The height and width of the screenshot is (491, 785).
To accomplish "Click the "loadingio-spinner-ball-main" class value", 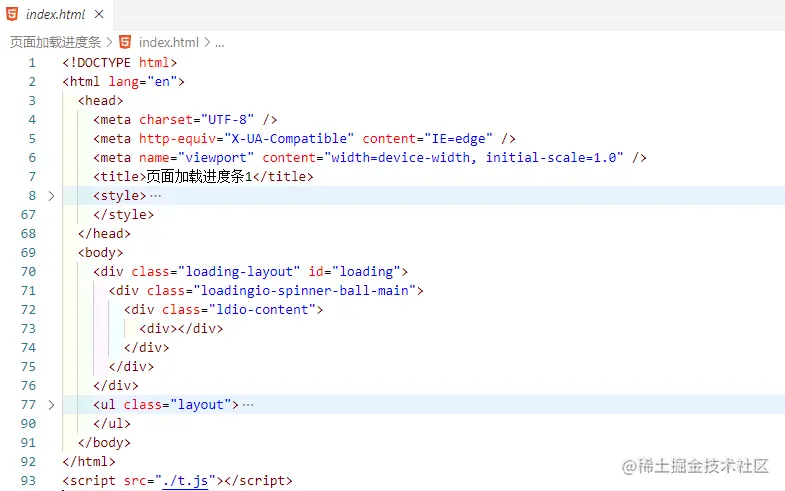I will (304, 291).
